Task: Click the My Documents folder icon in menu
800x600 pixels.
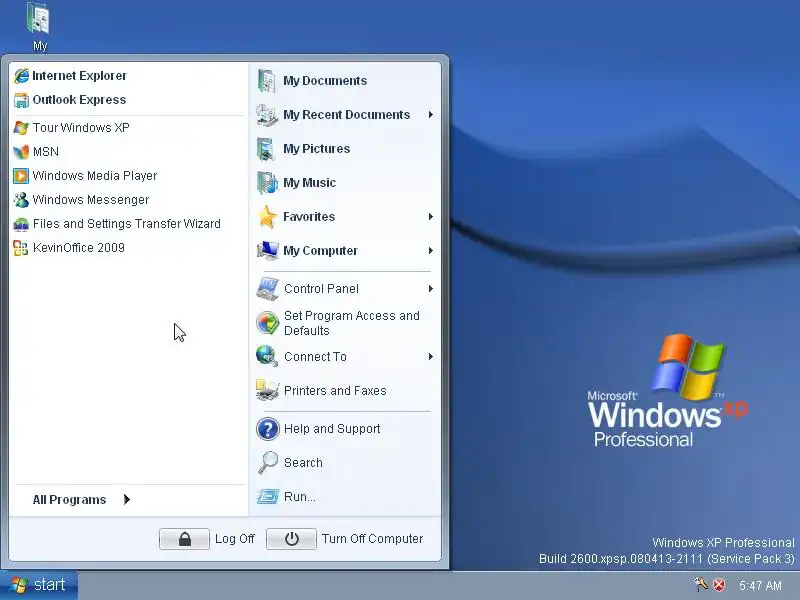Action: coord(267,81)
